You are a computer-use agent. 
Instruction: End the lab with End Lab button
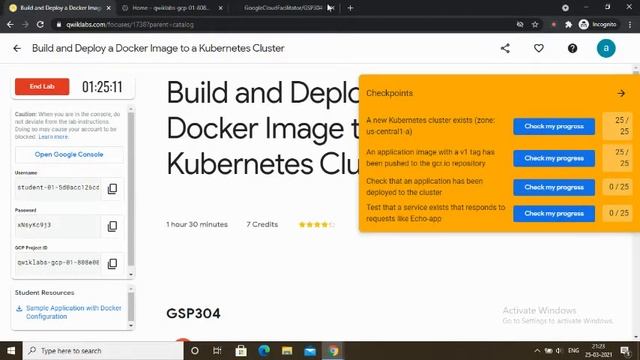42,87
